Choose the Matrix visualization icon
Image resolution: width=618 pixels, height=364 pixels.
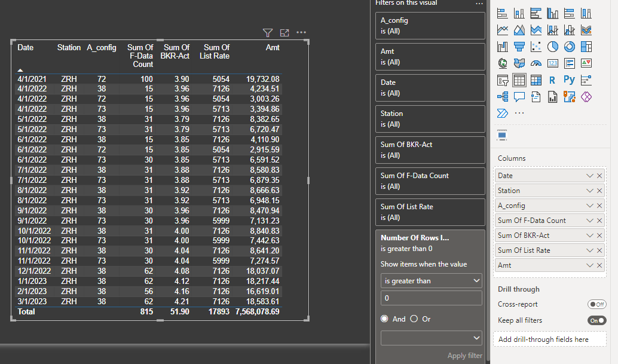[536, 80]
